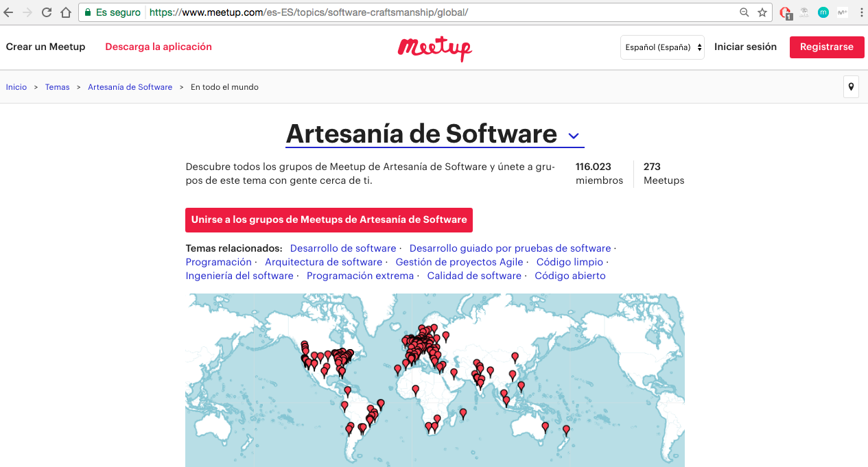Click map pin over Australia's east coast
Screen dimensions: 868x467
coord(546,427)
